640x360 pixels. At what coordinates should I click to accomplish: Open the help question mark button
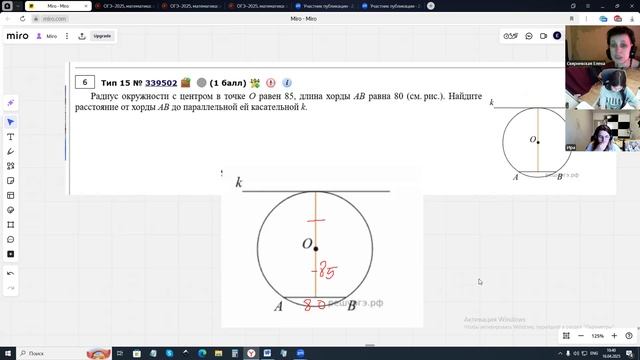pyautogui.click(x=629, y=336)
